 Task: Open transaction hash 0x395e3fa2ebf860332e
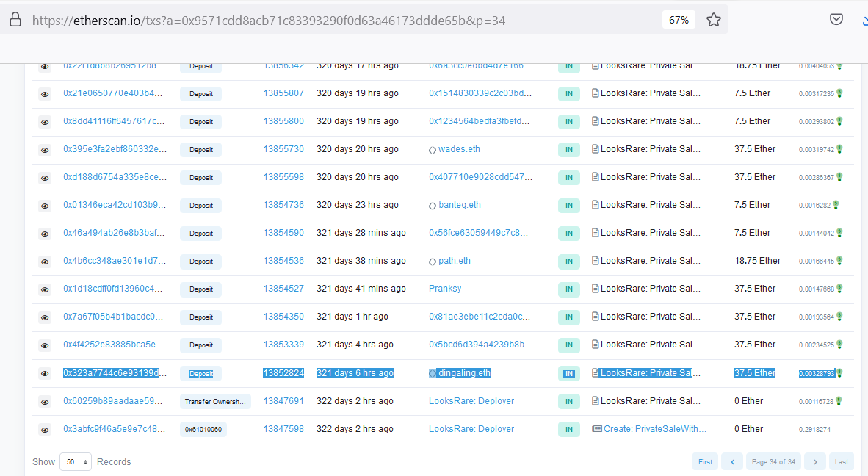115,149
